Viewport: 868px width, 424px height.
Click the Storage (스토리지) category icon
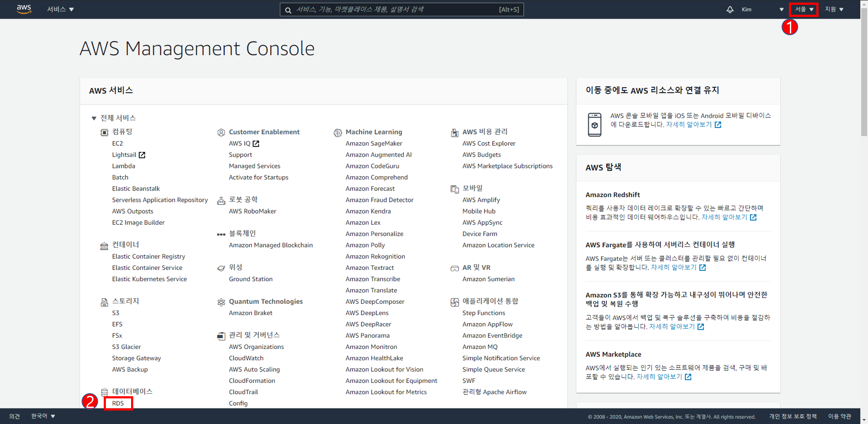click(x=104, y=302)
